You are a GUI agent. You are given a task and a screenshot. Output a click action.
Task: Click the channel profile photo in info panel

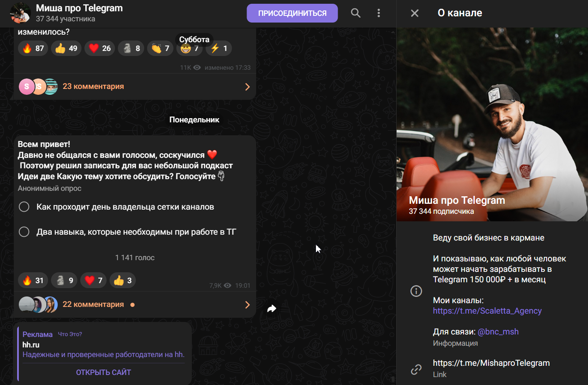click(x=492, y=124)
